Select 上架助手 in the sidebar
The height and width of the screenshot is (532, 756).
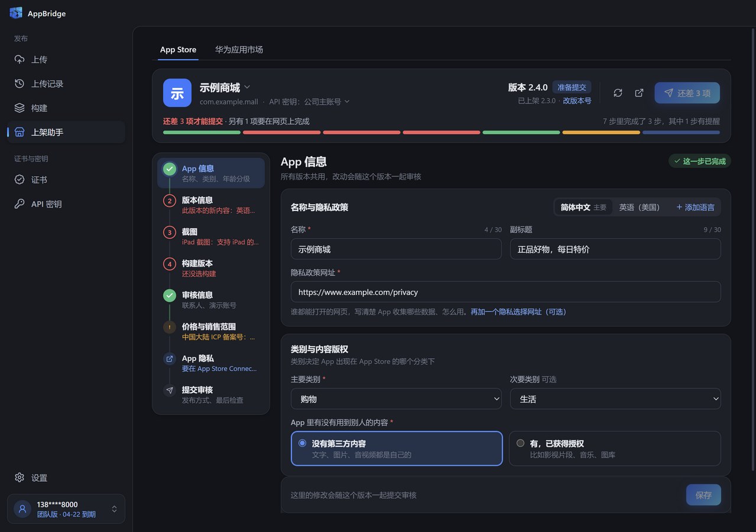[66, 132]
